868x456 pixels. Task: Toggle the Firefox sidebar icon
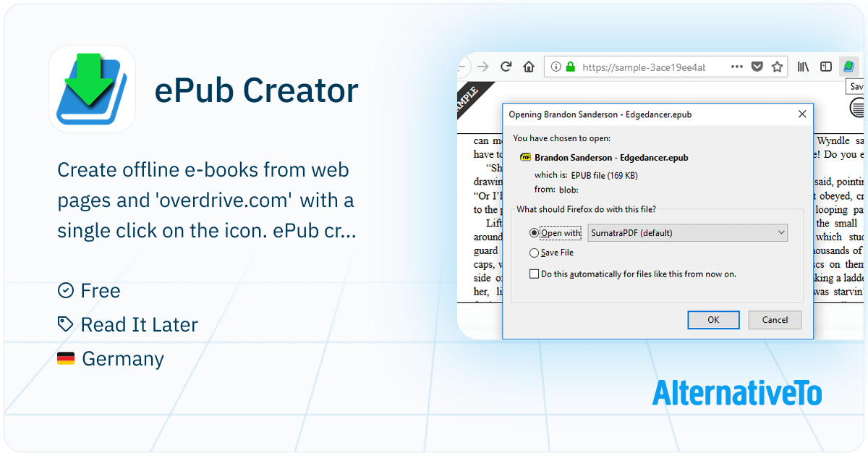coord(825,67)
